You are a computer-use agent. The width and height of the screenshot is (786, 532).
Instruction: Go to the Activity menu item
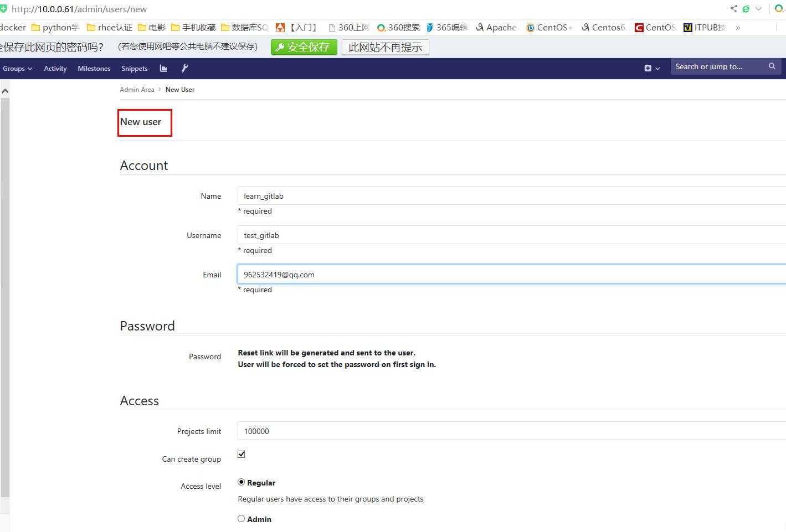55,68
